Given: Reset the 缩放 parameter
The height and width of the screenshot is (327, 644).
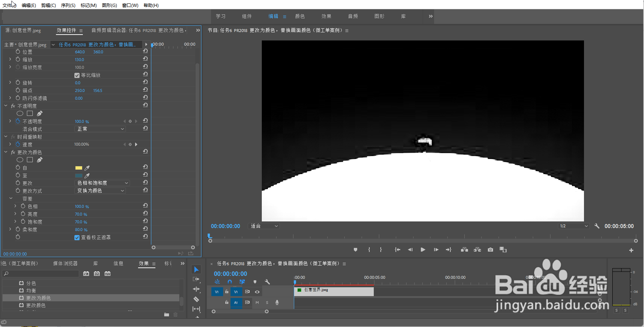Looking at the screenshot, I should [x=145, y=59].
